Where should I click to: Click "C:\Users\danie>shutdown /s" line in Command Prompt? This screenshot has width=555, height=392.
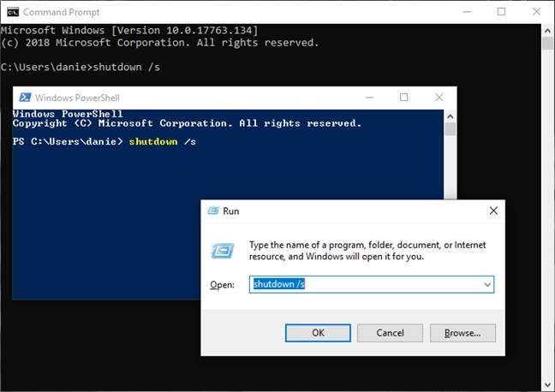pos(81,67)
